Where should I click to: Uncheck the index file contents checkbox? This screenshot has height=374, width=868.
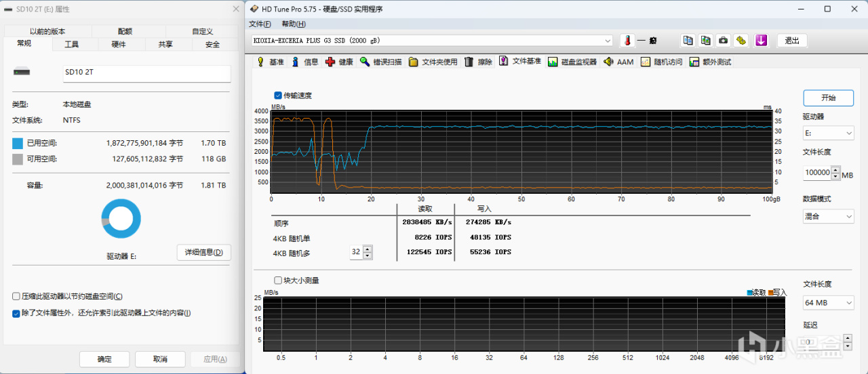pyautogui.click(x=16, y=313)
